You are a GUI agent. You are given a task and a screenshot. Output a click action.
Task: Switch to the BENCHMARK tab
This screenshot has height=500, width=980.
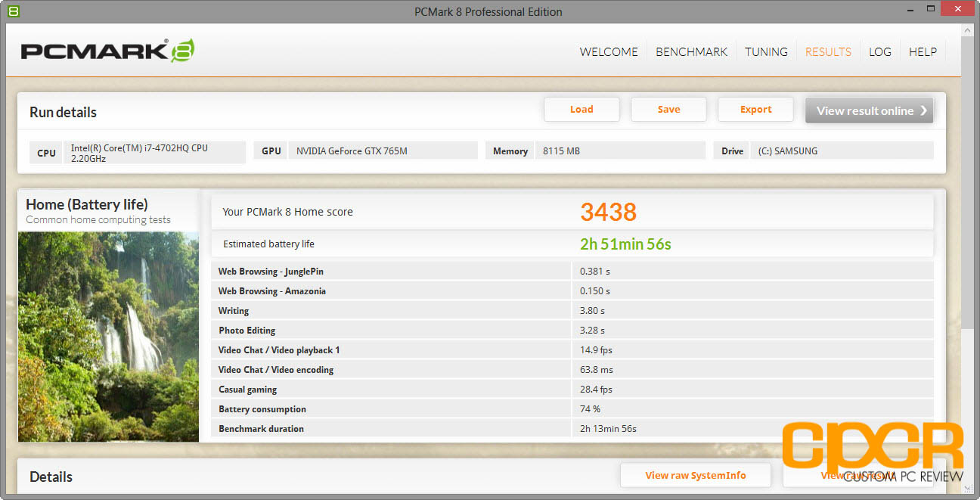691,52
